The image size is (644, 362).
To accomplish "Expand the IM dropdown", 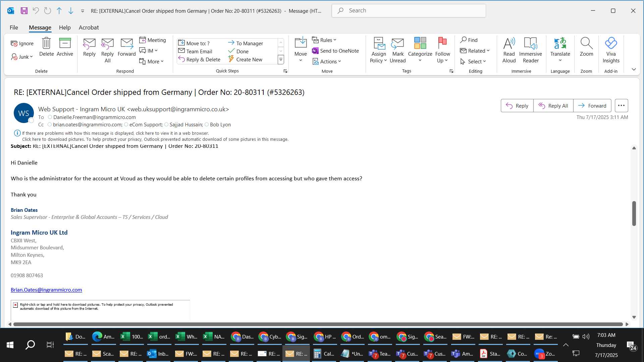I will coord(148,51).
